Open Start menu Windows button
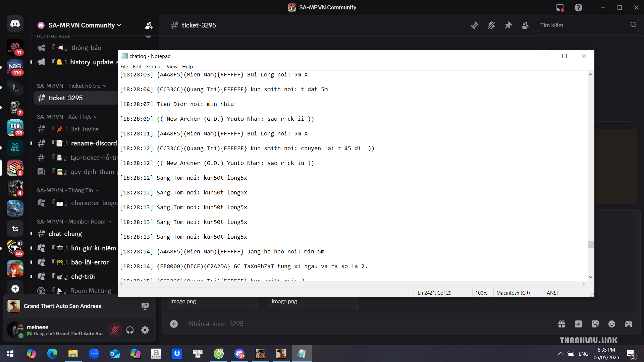The image size is (644, 362). pos(10,354)
